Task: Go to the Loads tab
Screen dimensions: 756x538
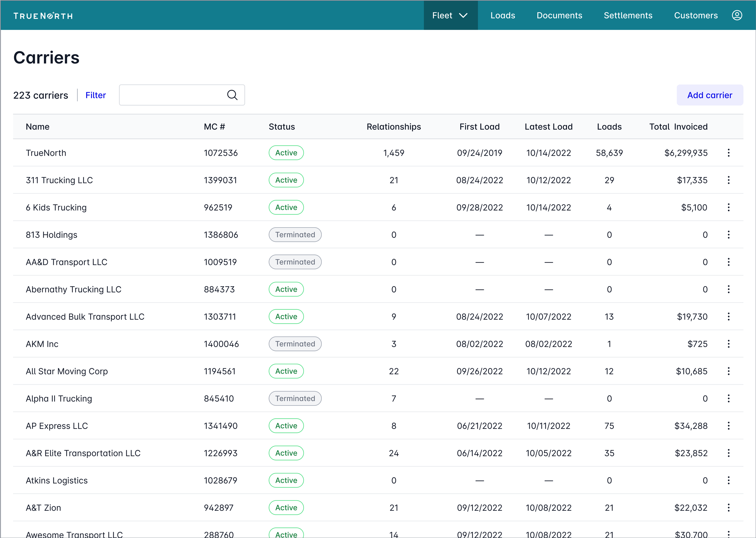Action: coord(503,15)
